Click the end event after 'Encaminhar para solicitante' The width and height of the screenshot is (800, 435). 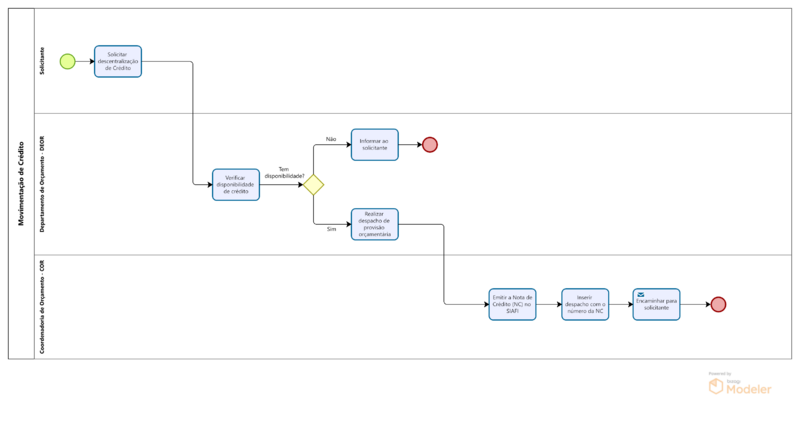(x=718, y=304)
